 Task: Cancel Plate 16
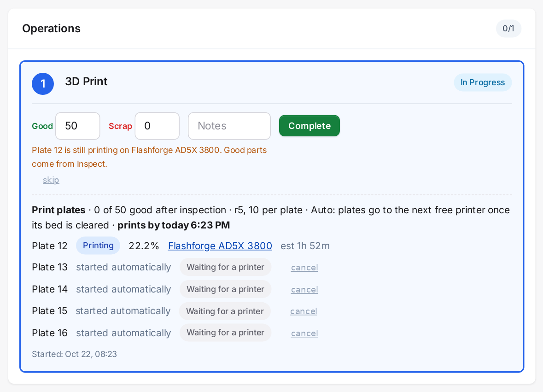click(x=304, y=333)
